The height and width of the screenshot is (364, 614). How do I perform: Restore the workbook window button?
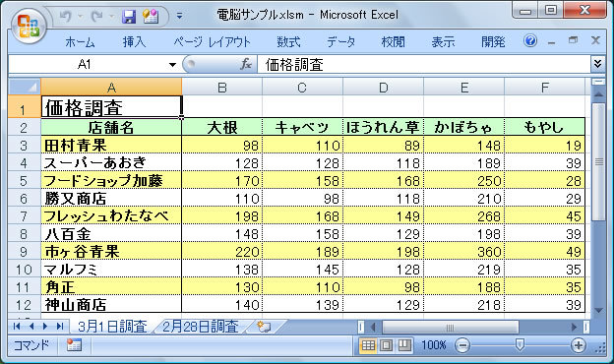[x=573, y=40]
